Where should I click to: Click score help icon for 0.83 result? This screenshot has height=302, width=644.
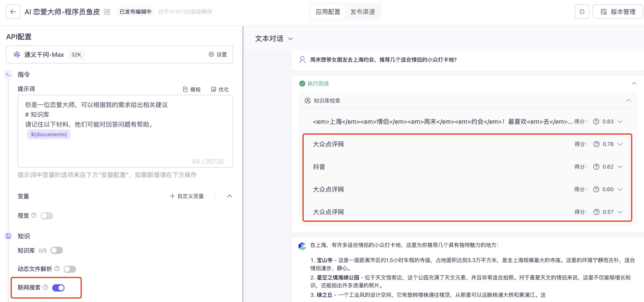click(x=596, y=122)
